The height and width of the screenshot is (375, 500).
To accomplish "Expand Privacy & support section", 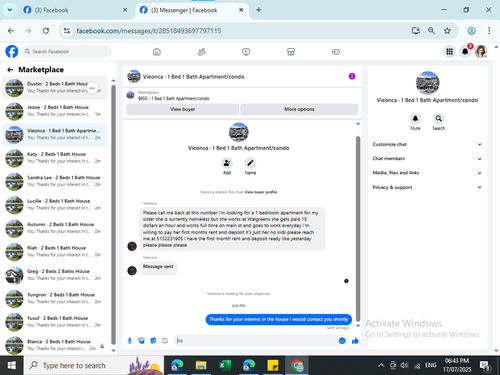I will click(427, 187).
